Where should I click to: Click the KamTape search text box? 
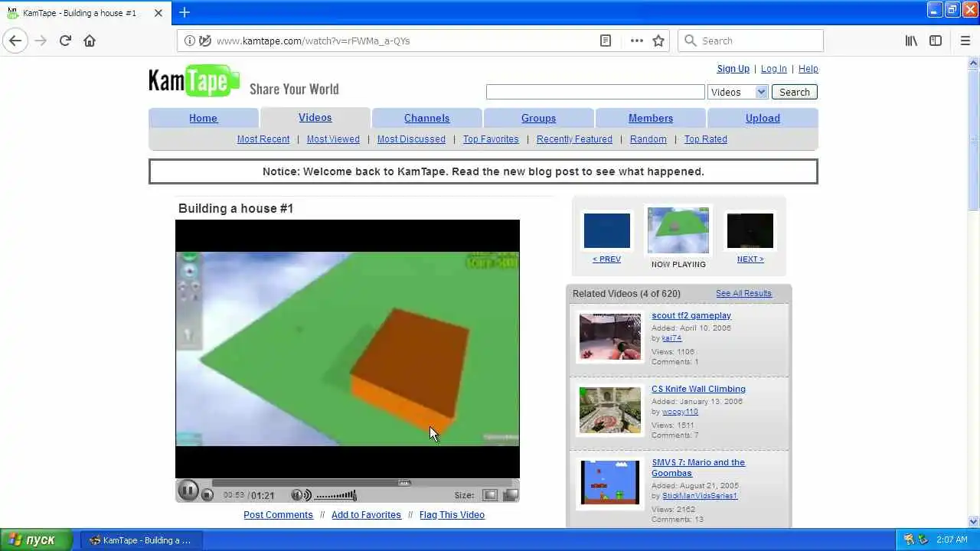pos(595,92)
